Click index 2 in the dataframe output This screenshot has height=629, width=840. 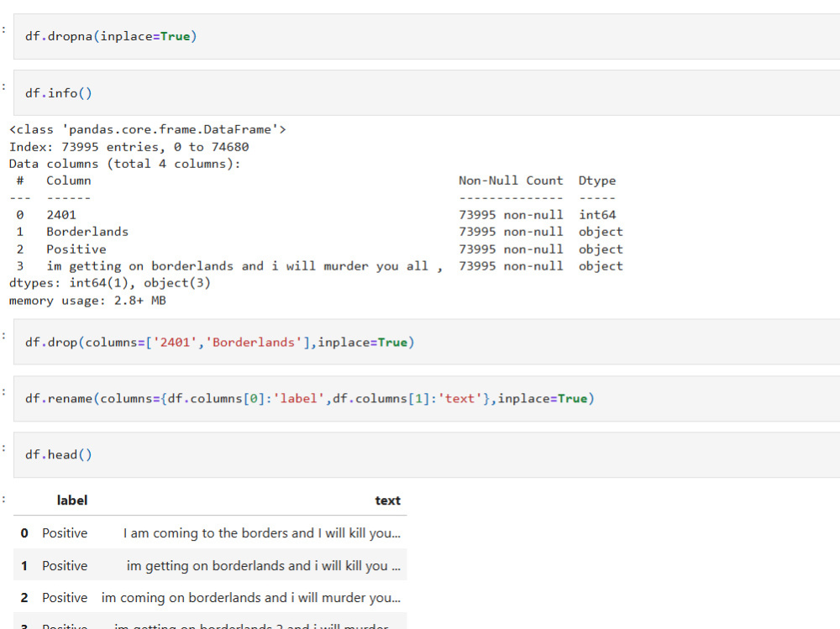[x=24, y=598]
